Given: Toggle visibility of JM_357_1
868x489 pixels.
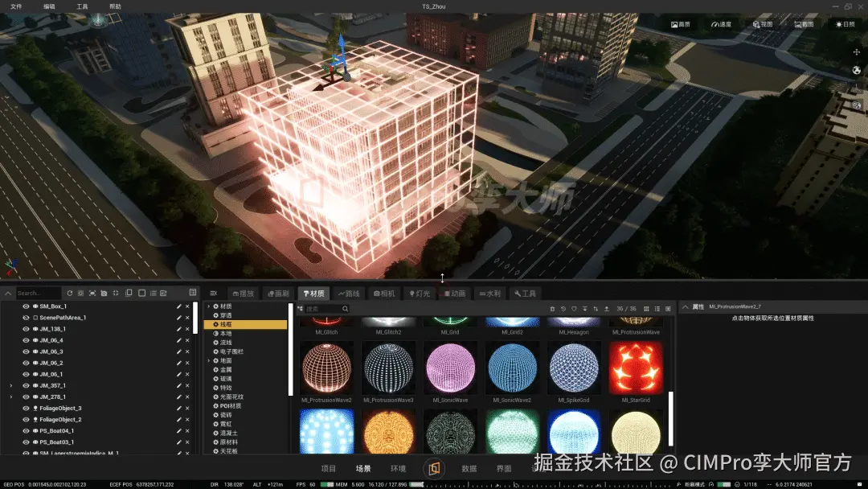Looking at the screenshot, I should point(26,386).
